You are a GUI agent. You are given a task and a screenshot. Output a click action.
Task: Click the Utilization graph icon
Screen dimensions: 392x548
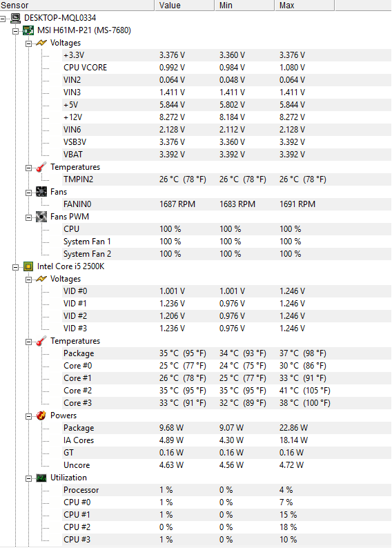pyautogui.click(x=41, y=478)
